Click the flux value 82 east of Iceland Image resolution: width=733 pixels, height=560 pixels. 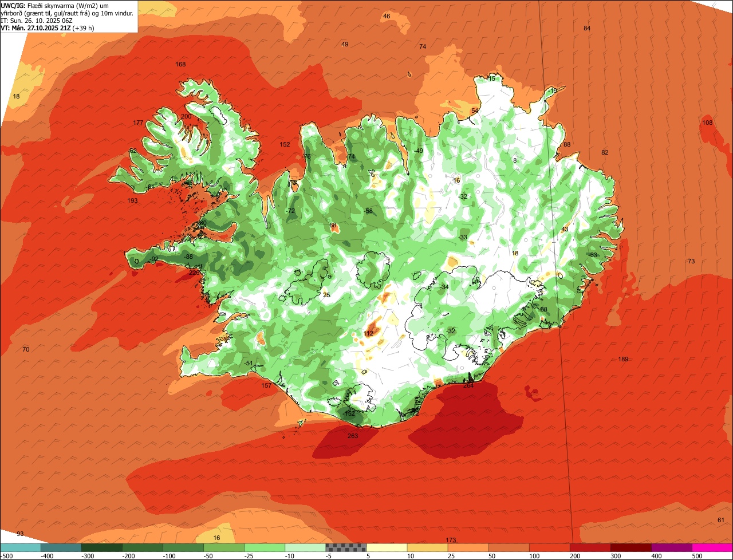click(x=605, y=152)
